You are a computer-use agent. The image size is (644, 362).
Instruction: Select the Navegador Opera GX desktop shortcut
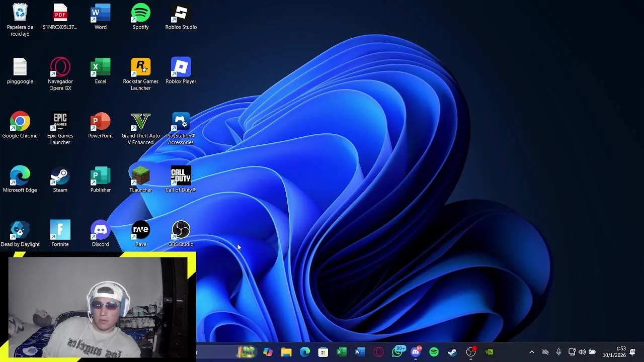point(60,74)
